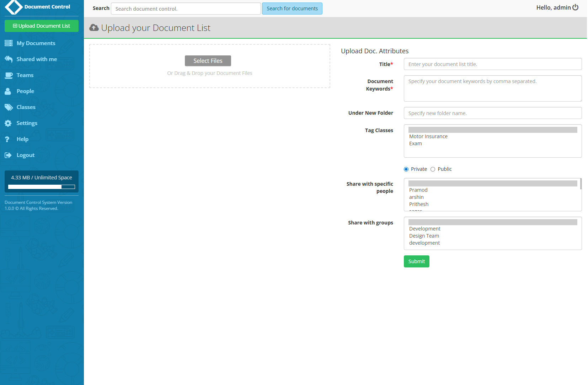Choose Pramod under Share with specific people
The height and width of the screenshot is (385, 588).
[418, 190]
